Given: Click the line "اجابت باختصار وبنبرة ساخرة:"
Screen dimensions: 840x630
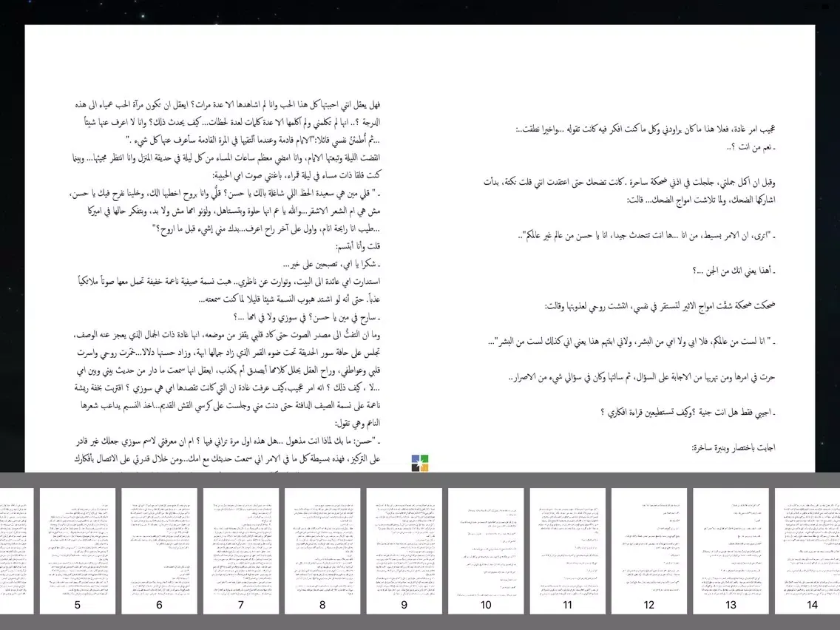Looking at the screenshot, I should click(734, 447).
